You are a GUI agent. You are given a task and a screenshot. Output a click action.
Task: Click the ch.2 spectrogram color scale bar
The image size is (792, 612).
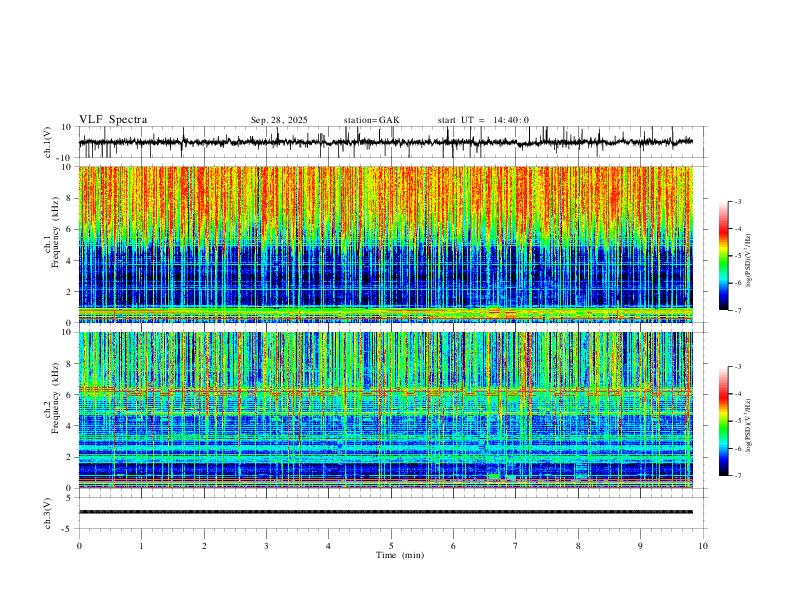723,421
